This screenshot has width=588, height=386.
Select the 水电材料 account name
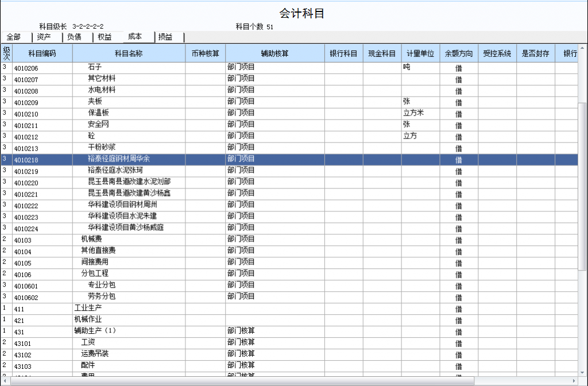tap(102, 90)
